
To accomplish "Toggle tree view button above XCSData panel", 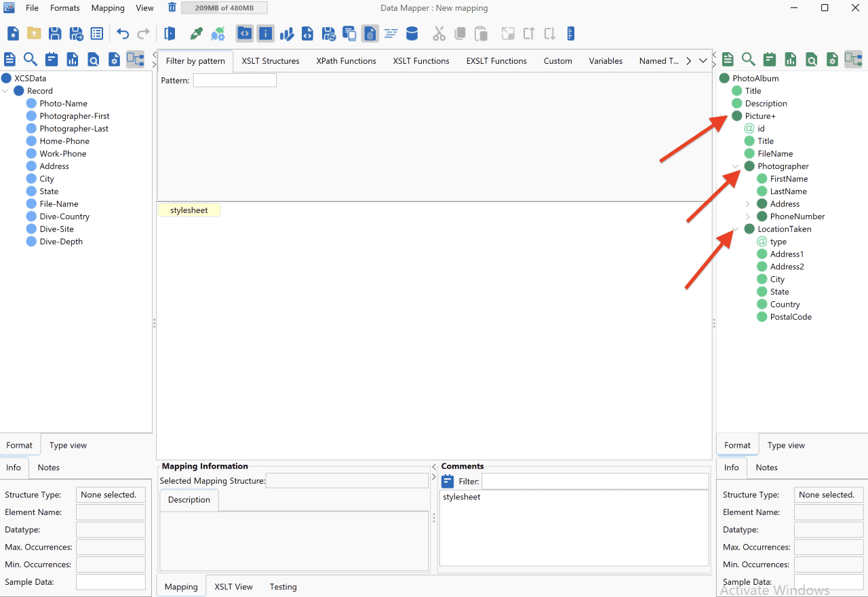I will 135,59.
